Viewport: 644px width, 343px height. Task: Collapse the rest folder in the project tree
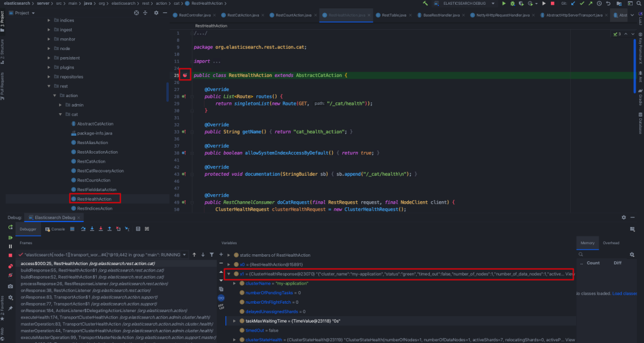point(49,86)
